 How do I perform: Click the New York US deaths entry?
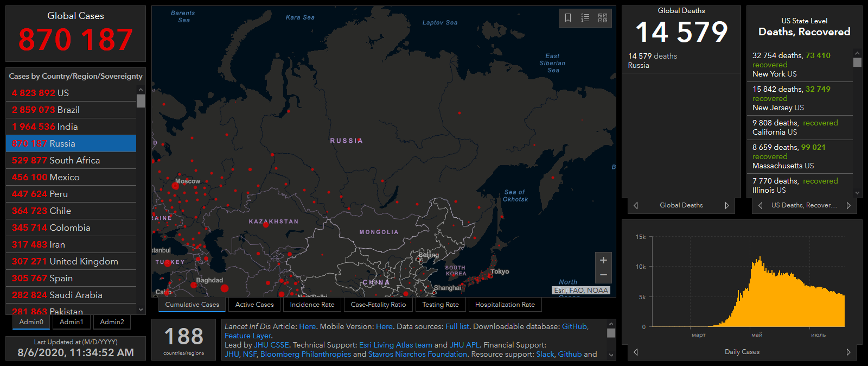800,65
